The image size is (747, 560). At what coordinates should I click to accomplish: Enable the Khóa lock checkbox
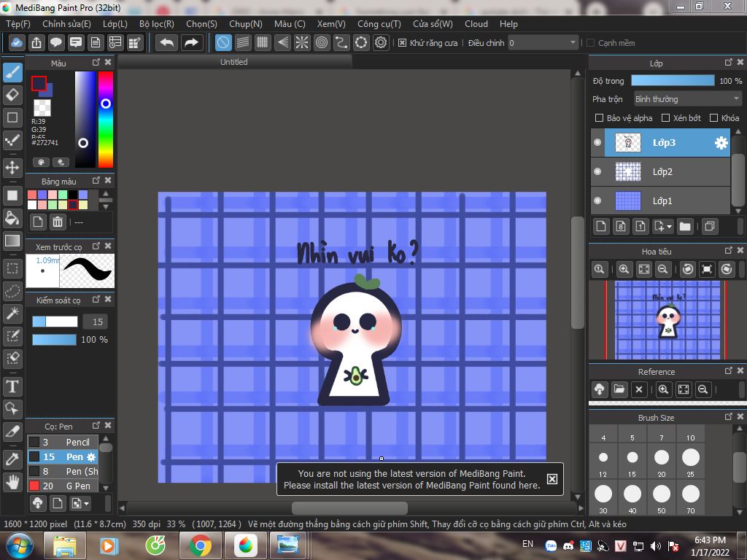(x=713, y=117)
